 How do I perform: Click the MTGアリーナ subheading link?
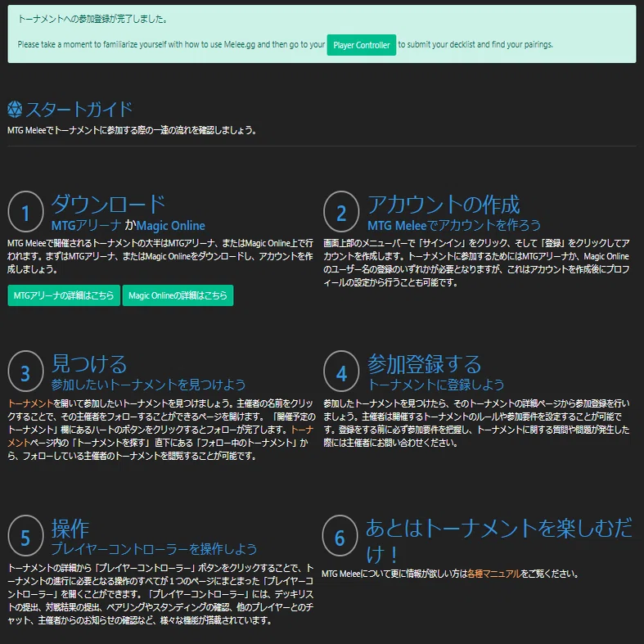click(86, 225)
